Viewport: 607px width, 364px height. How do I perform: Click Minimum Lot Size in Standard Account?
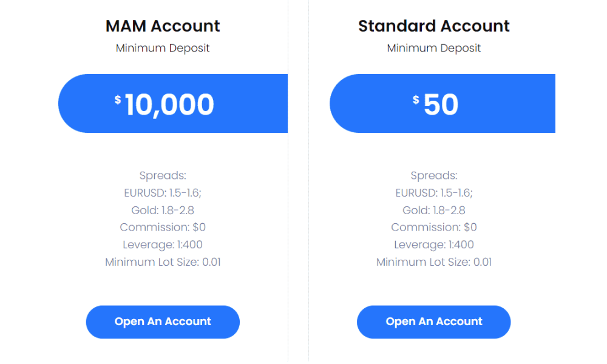click(433, 262)
